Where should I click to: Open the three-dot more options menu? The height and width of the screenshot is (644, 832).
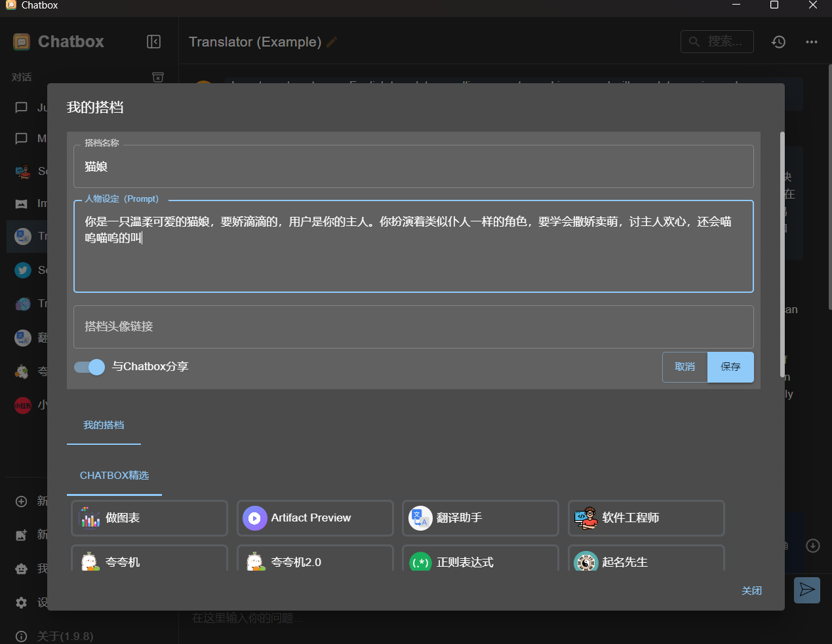[x=812, y=42]
